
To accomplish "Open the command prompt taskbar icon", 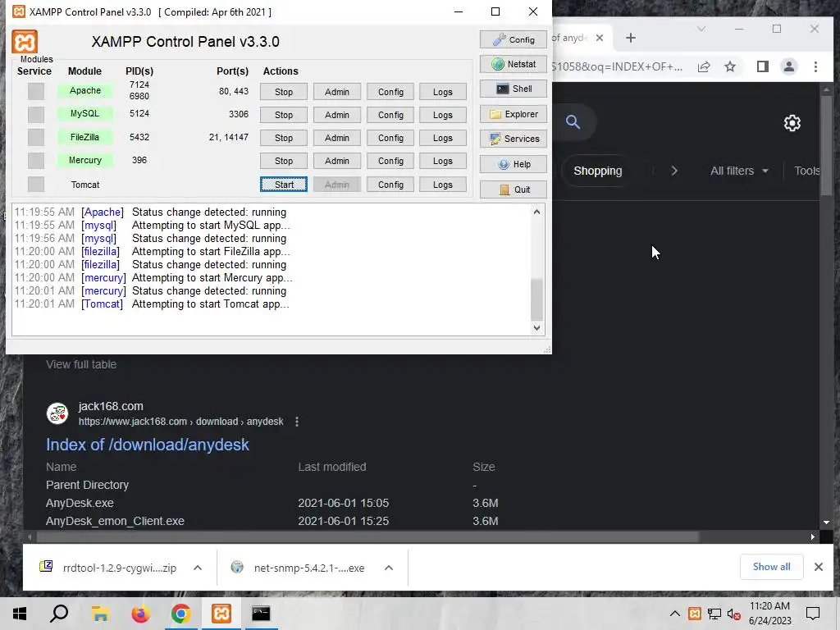I will pyautogui.click(x=261, y=614).
